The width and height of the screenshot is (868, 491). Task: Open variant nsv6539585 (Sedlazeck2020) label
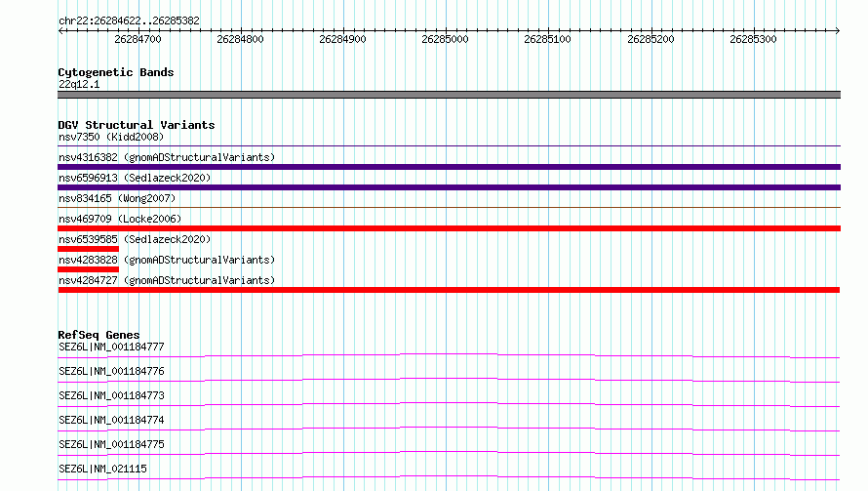tap(135, 239)
